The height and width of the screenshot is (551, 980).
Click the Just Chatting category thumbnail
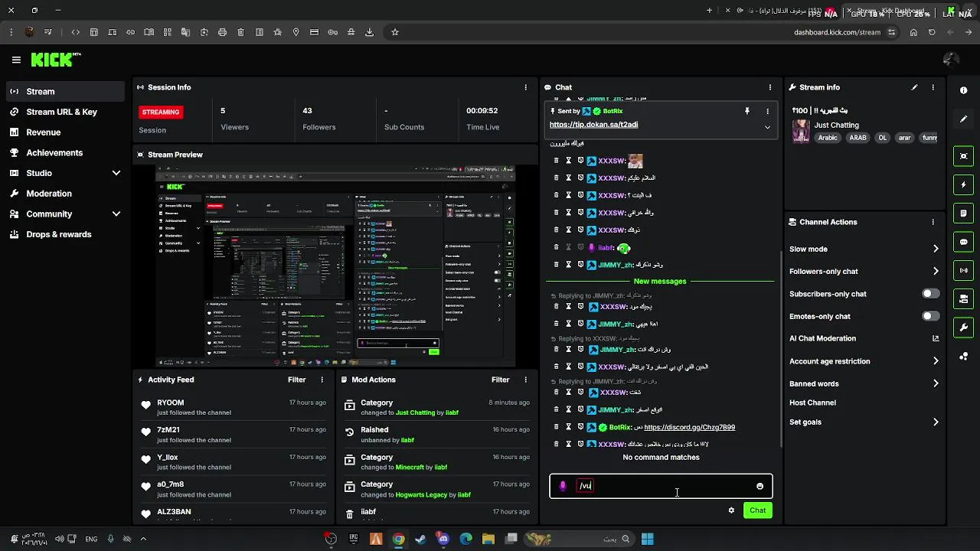coord(801,131)
